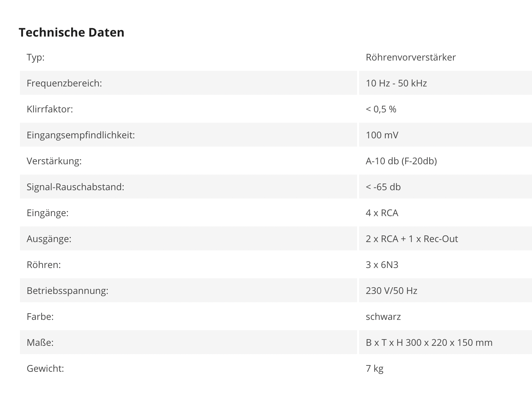Screen dimensions: 532x399
Task: Click the Signal-Rauschabstand label
Action: (75, 187)
